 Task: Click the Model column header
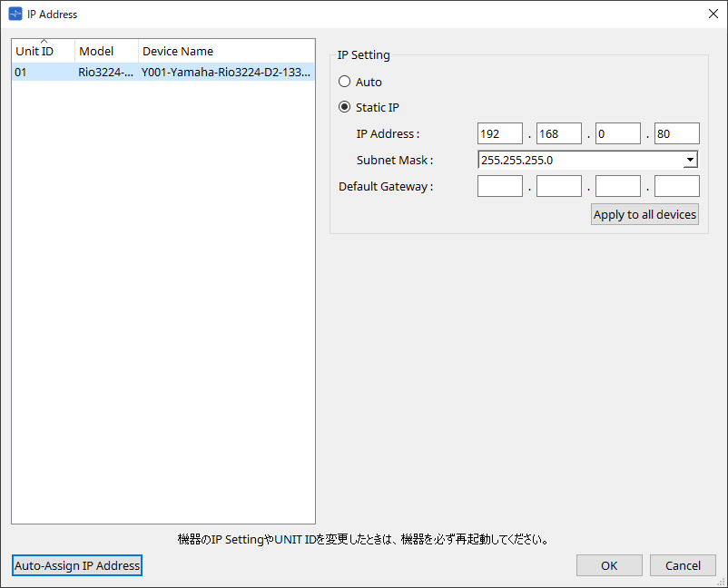(106, 52)
